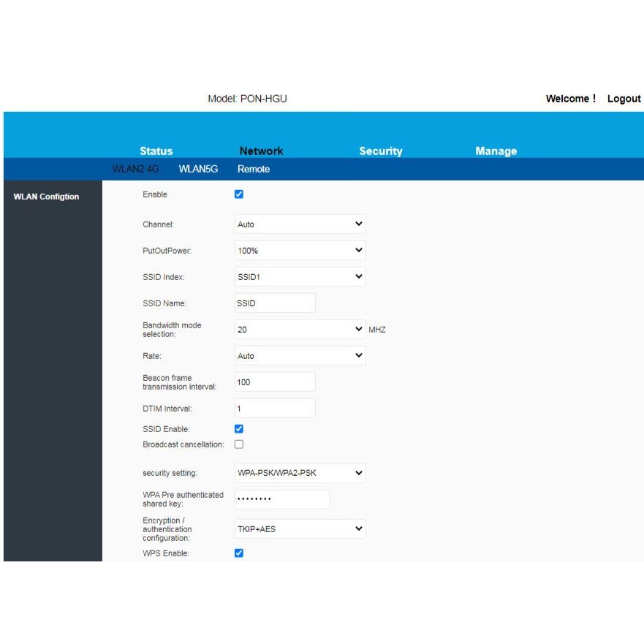
Task: Click the SSID Name text field
Action: coord(275,303)
